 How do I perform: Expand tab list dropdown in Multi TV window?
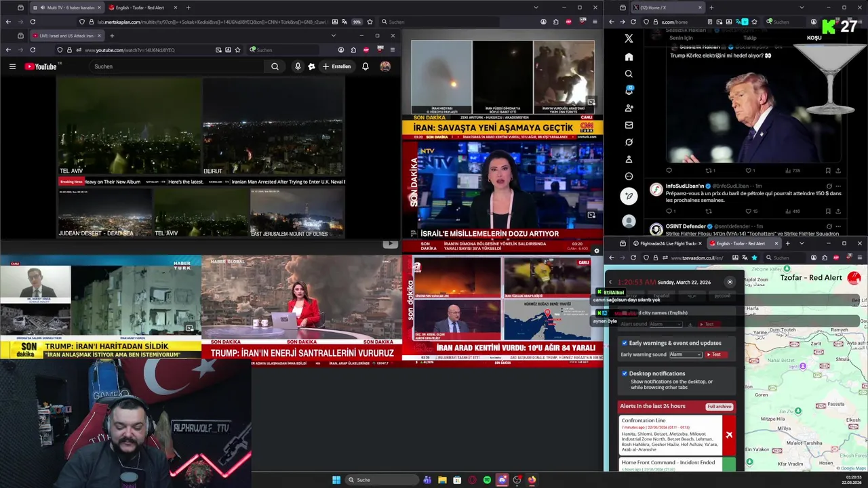click(x=536, y=7)
